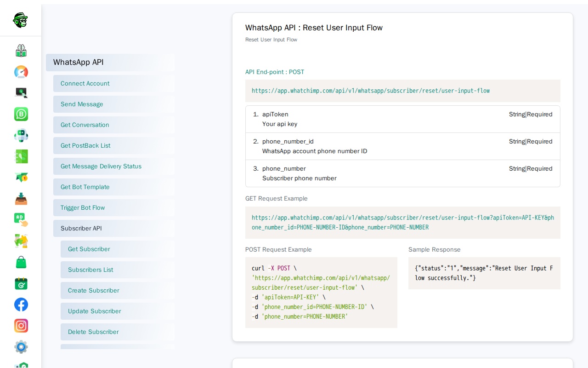Click the 'API End-point : POST' label

(275, 72)
